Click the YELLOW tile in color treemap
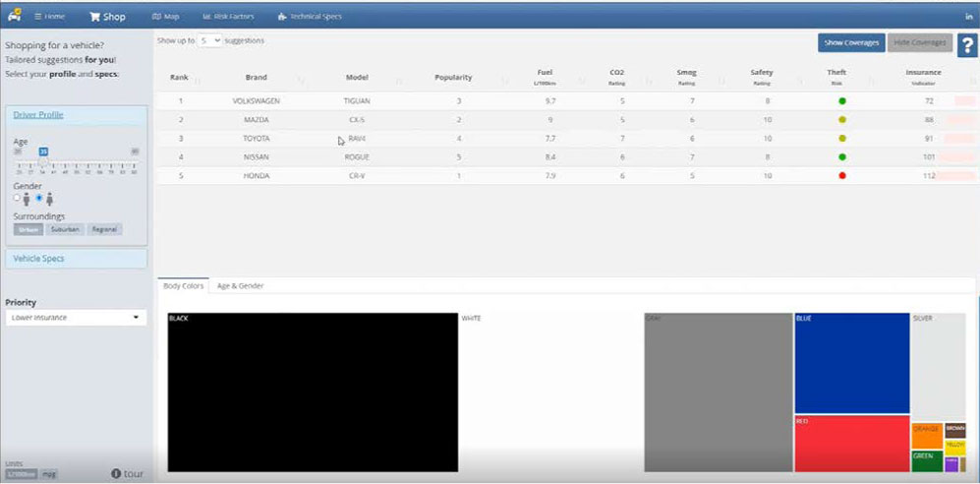Image resolution: width=980 pixels, height=484 pixels. tap(955, 447)
